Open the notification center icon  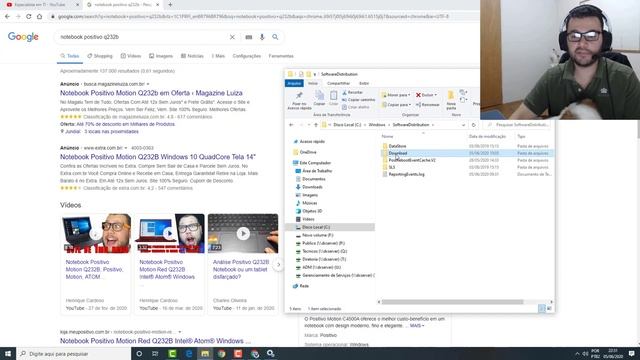pyautogui.click(x=631, y=353)
